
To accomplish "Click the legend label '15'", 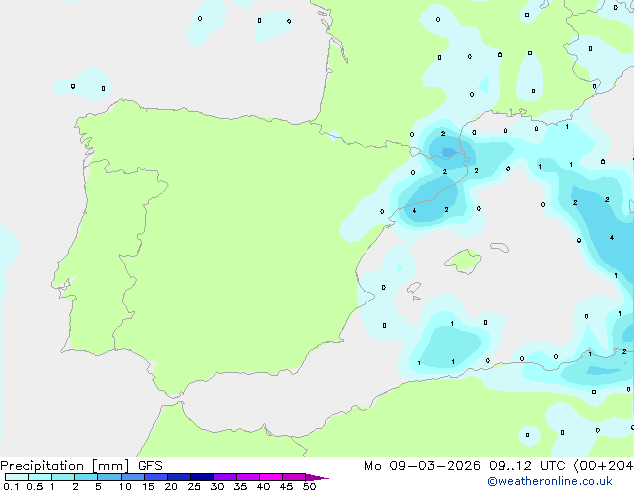I will [148, 486].
